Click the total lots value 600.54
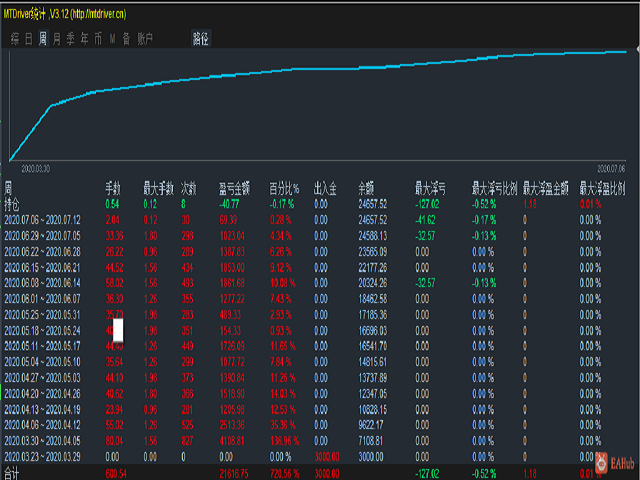The width and height of the screenshot is (640, 480). tap(116, 473)
